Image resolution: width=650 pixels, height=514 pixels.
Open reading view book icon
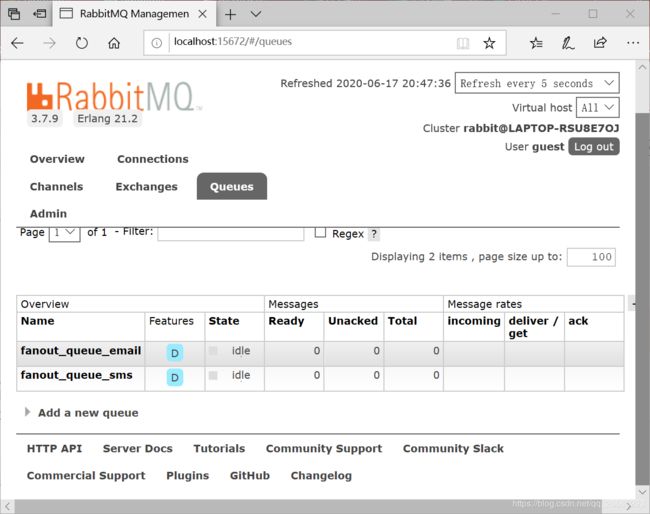coord(463,43)
